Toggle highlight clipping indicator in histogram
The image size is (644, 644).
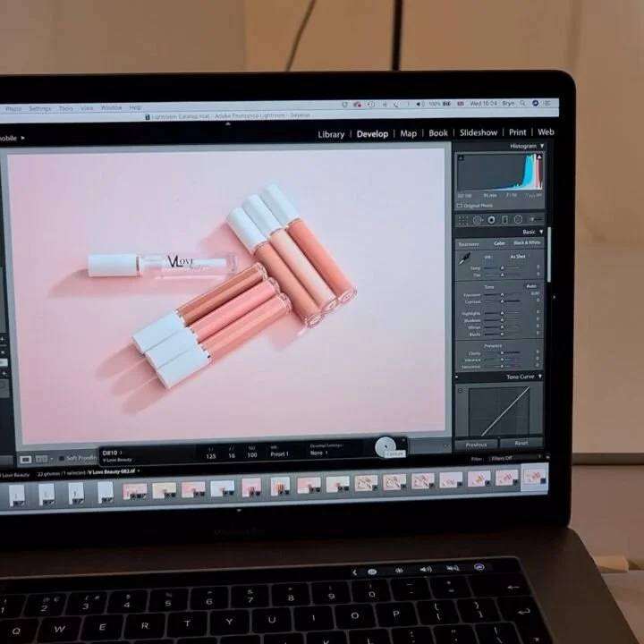[x=539, y=157]
